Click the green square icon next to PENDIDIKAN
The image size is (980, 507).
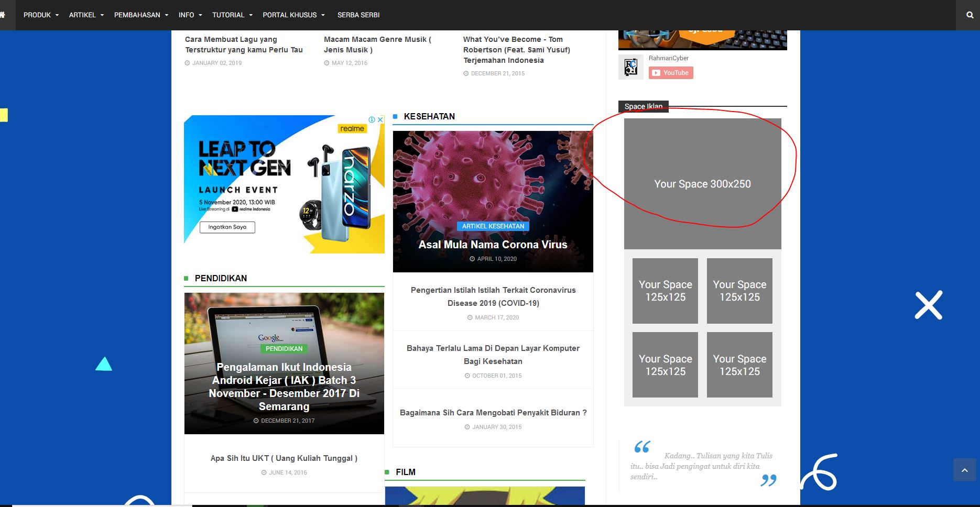186,279
